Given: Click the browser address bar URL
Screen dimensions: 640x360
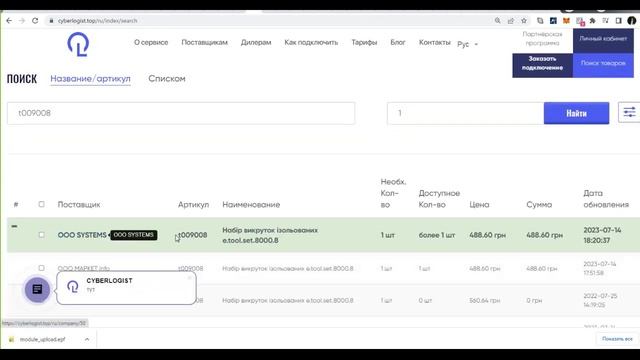Looking at the screenshot, I should click(97, 20).
